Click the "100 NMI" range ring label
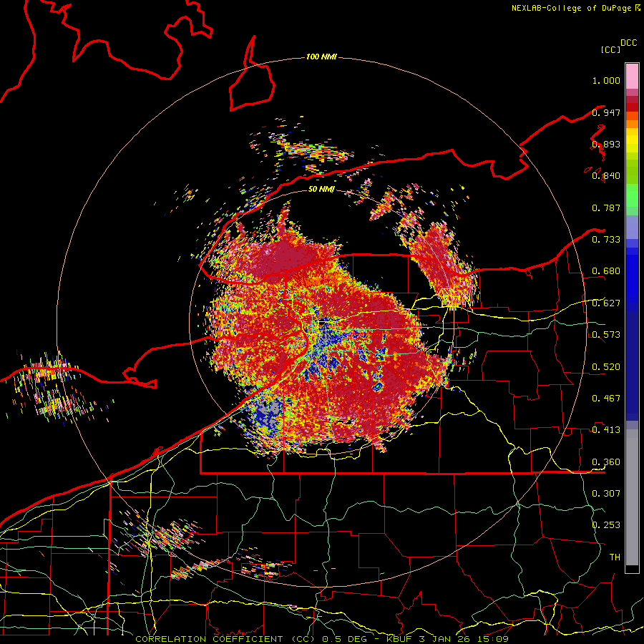Screen dimensions: 644x644 (321, 57)
